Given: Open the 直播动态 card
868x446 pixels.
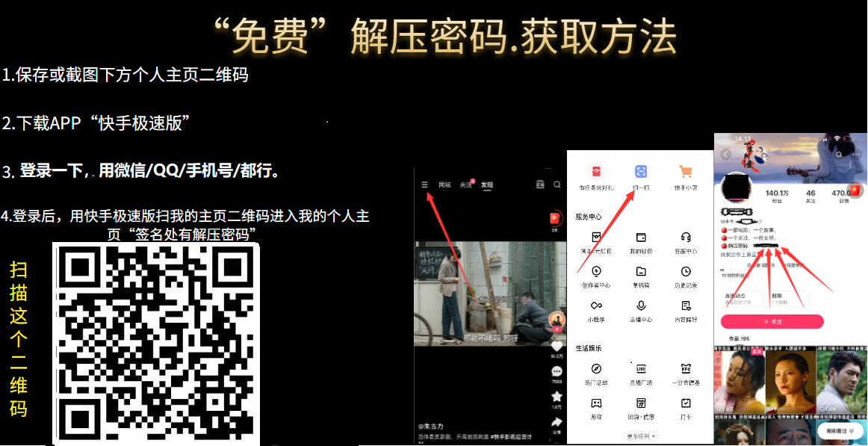Looking at the screenshot, I should 743,298.
